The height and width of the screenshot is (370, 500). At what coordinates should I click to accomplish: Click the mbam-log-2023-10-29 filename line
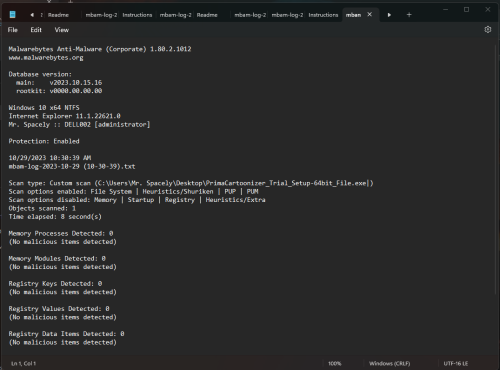click(x=72, y=166)
